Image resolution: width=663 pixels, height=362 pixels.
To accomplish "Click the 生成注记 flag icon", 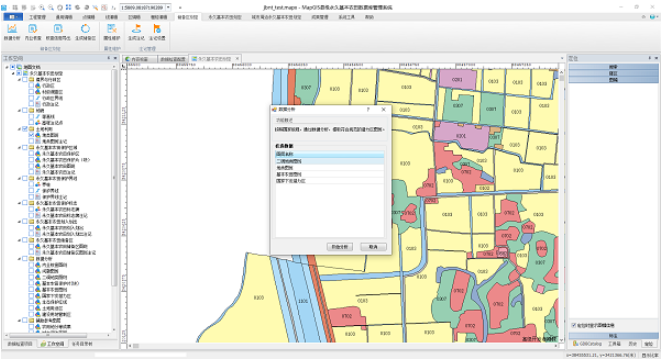I will 136,28.
